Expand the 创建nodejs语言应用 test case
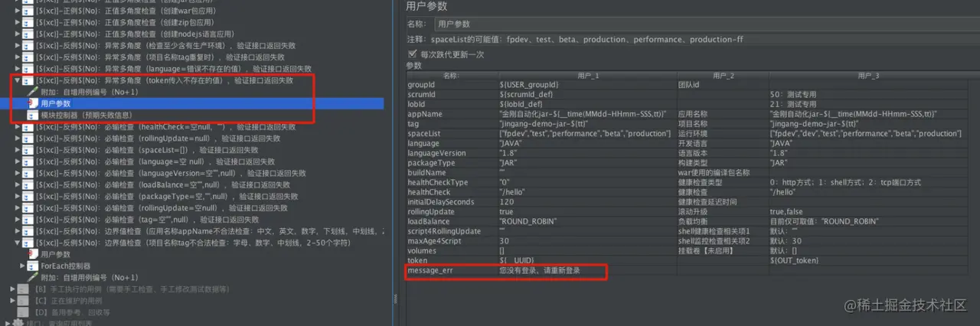The height and width of the screenshot is (326, 980). pyautogui.click(x=18, y=35)
